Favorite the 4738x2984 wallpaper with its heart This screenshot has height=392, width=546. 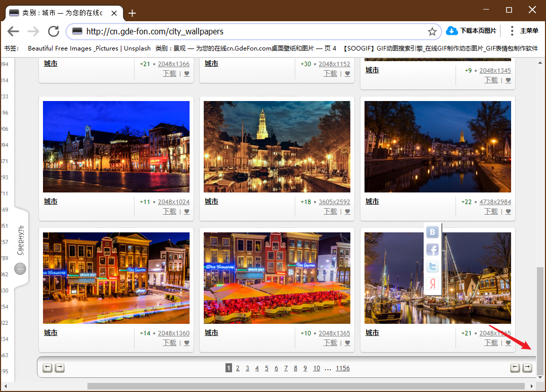tap(509, 212)
